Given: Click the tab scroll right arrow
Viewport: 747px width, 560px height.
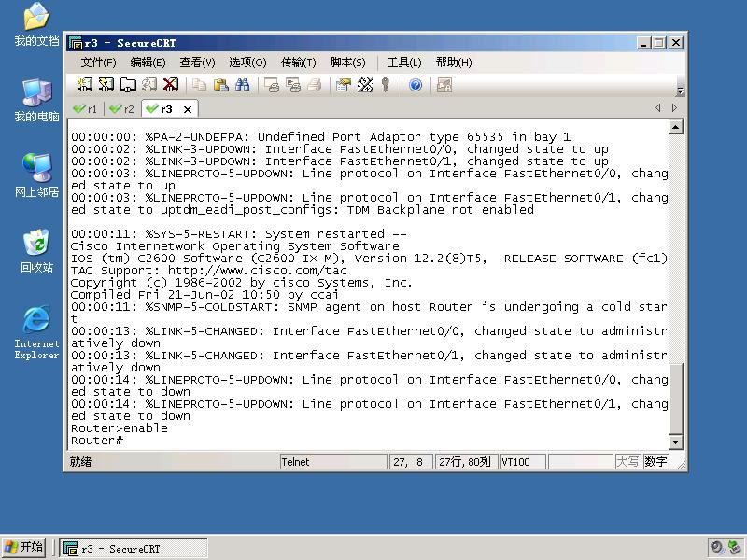Looking at the screenshot, I should point(674,107).
